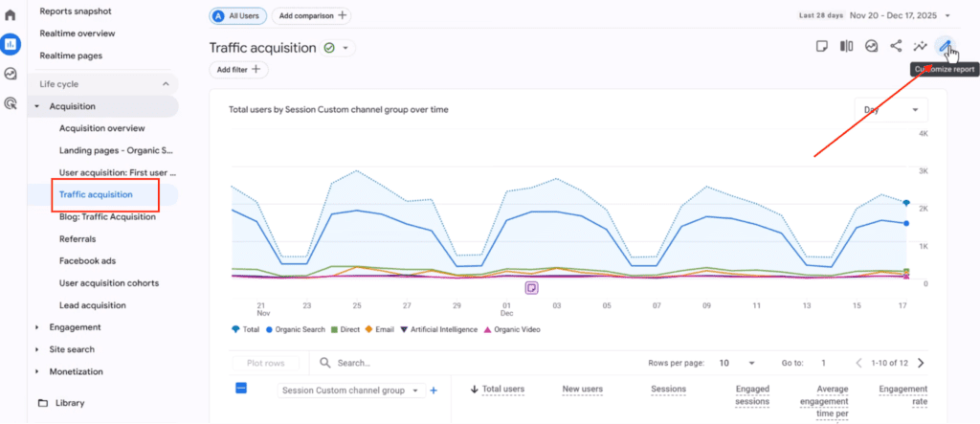Click the annotations note icon

point(821,46)
